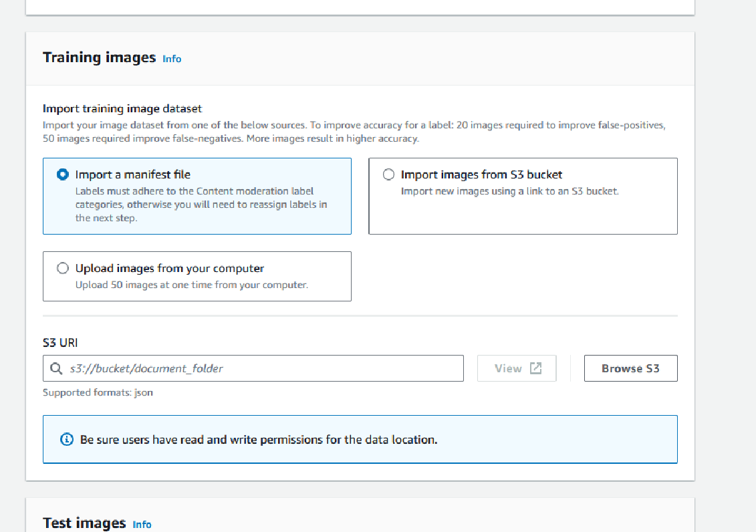Click the Browse S3 button
Screen dimensions: 756x532
(630, 368)
